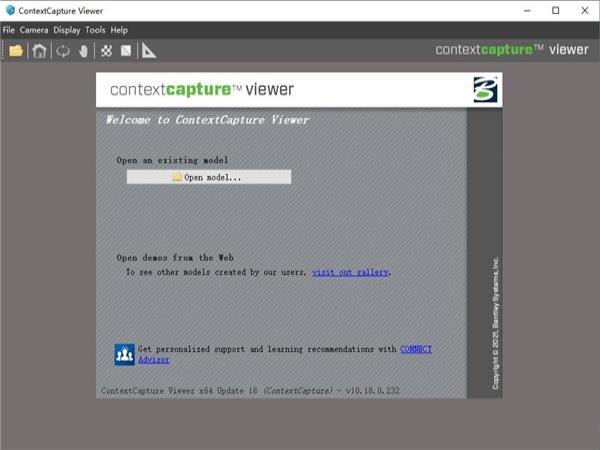Follow the visit our gallery link
Screen dimensions: 600x450
[350, 272]
